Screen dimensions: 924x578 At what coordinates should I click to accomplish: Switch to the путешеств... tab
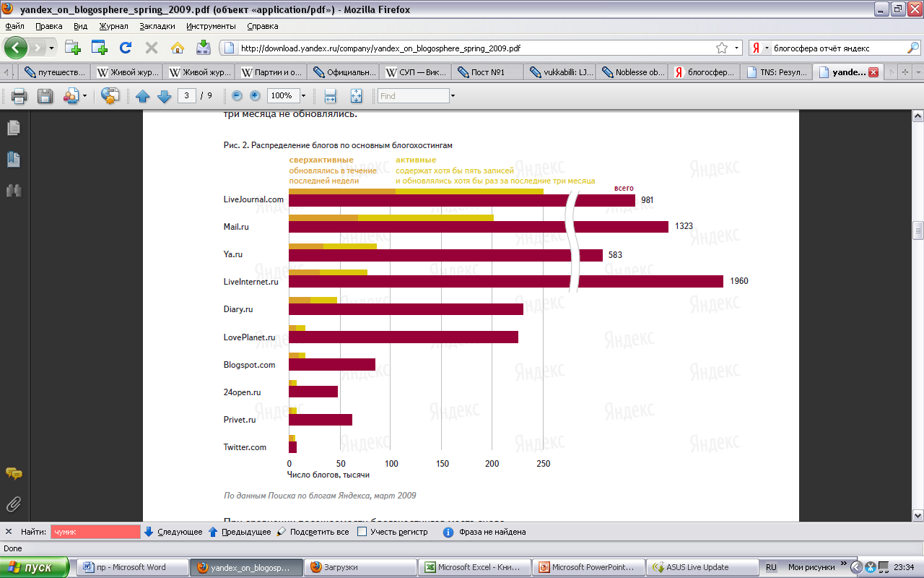click(55, 72)
